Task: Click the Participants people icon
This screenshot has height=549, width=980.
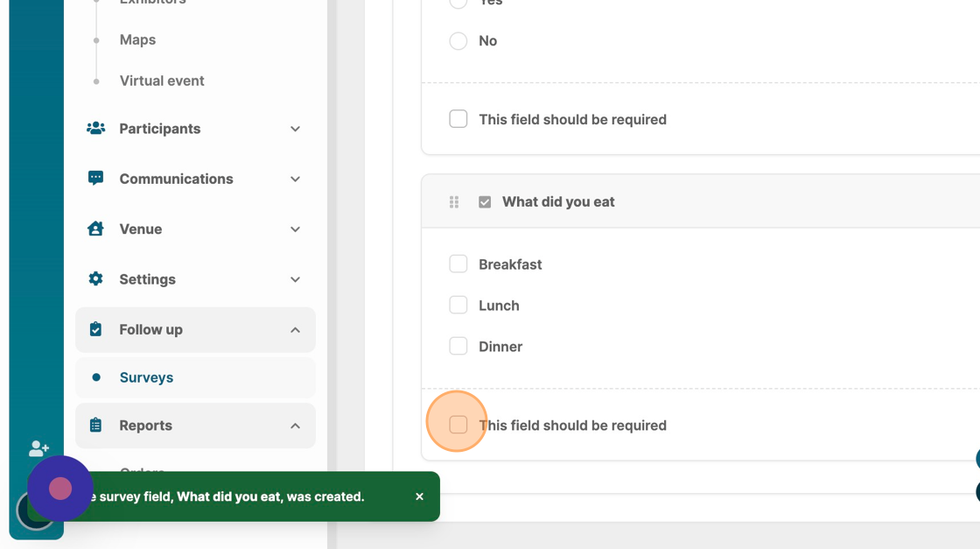Action: pyautogui.click(x=96, y=129)
